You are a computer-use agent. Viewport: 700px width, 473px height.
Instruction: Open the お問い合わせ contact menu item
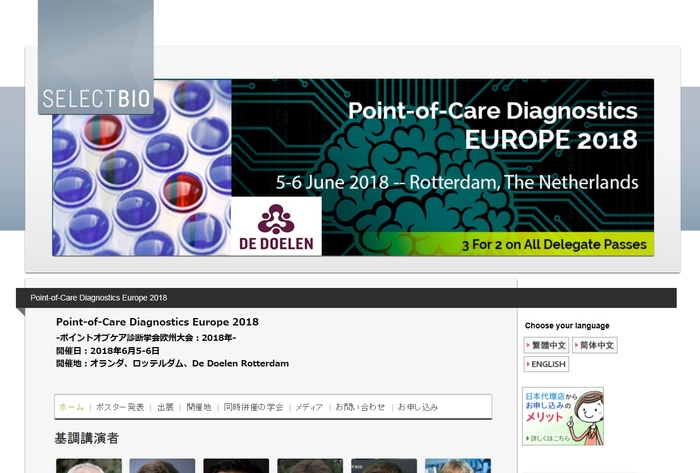click(360, 407)
